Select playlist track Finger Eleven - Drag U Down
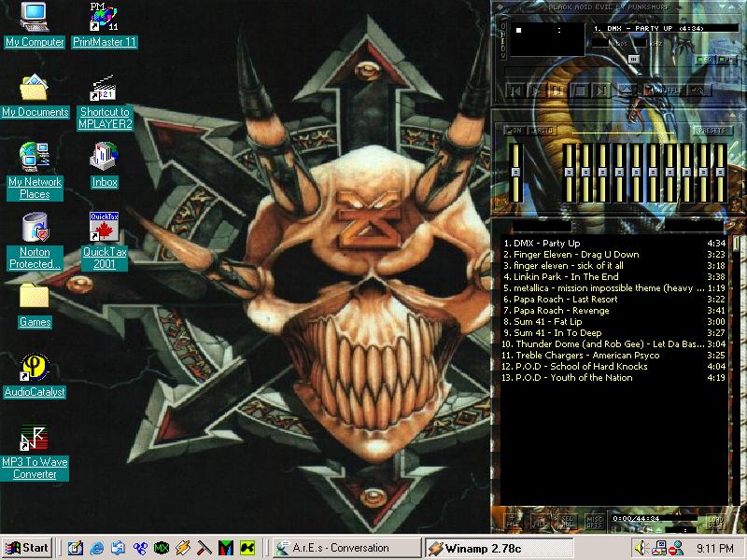Image resolution: width=747 pixels, height=560 pixels. click(614, 254)
